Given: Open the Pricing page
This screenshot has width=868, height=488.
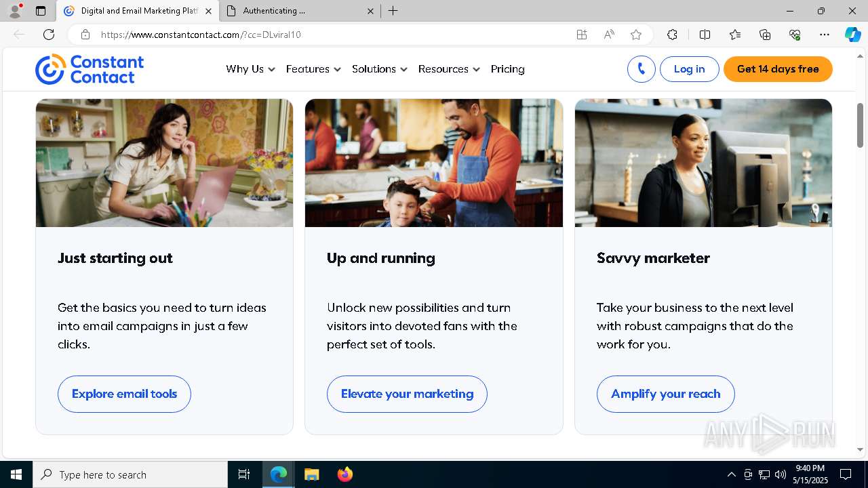Looking at the screenshot, I should [x=507, y=69].
